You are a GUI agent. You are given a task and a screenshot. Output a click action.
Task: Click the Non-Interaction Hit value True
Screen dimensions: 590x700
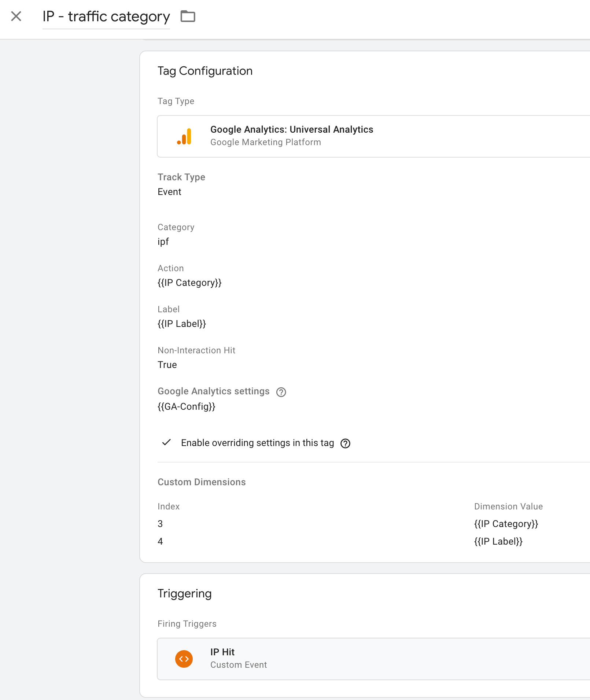click(167, 365)
